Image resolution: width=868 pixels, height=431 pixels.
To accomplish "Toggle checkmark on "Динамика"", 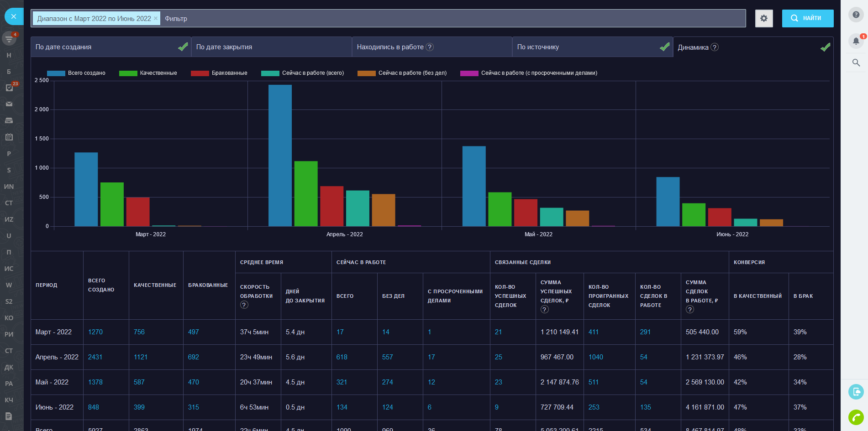I will tap(825, 47).
